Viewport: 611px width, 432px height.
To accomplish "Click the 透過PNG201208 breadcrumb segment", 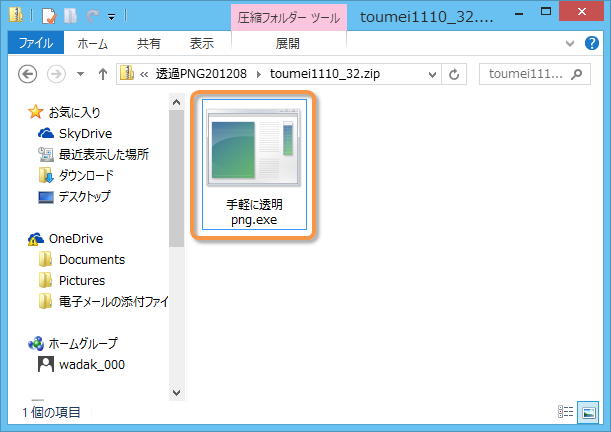I will 204,74.
